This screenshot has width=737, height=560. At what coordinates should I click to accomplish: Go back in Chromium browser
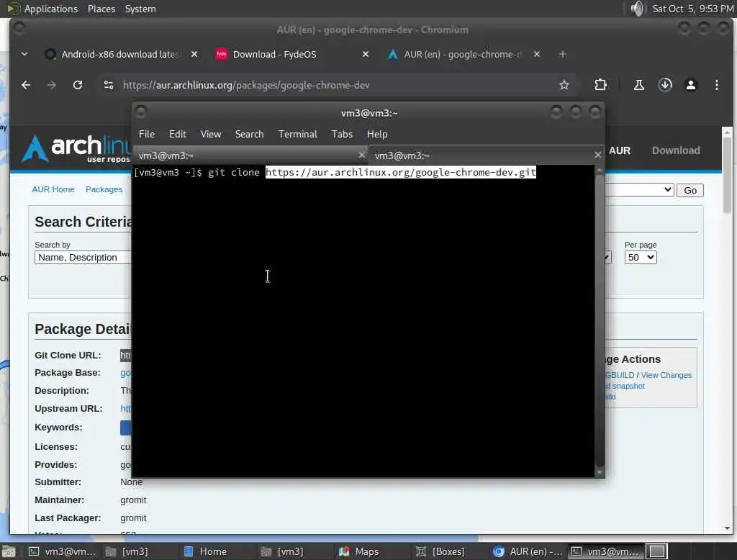26,85
